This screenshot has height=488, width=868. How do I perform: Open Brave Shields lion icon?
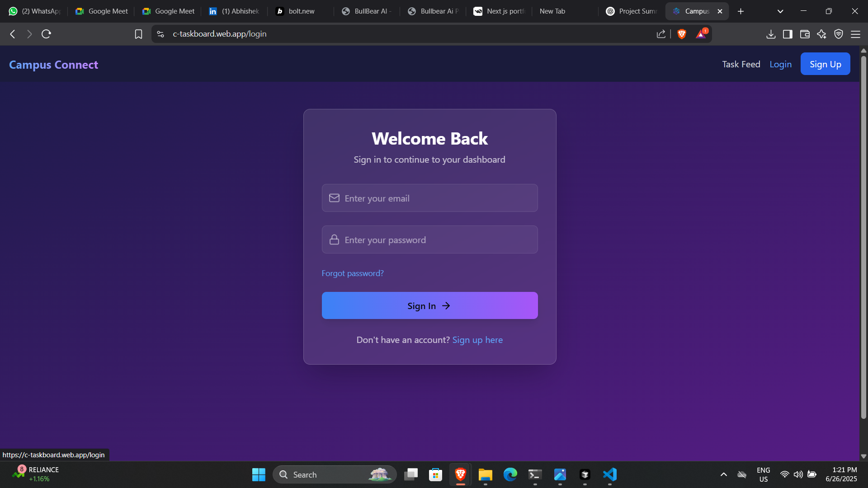tap(682, 34)
